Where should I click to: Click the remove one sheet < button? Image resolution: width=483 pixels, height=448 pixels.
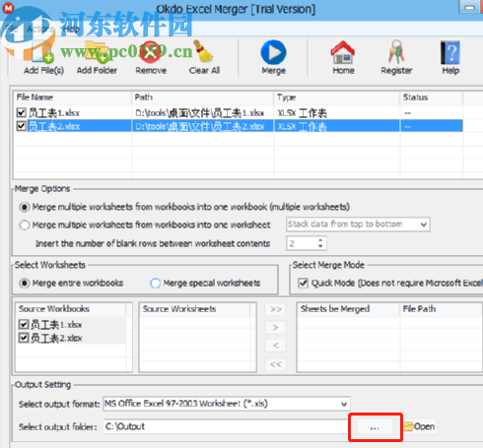pos(275,346)
